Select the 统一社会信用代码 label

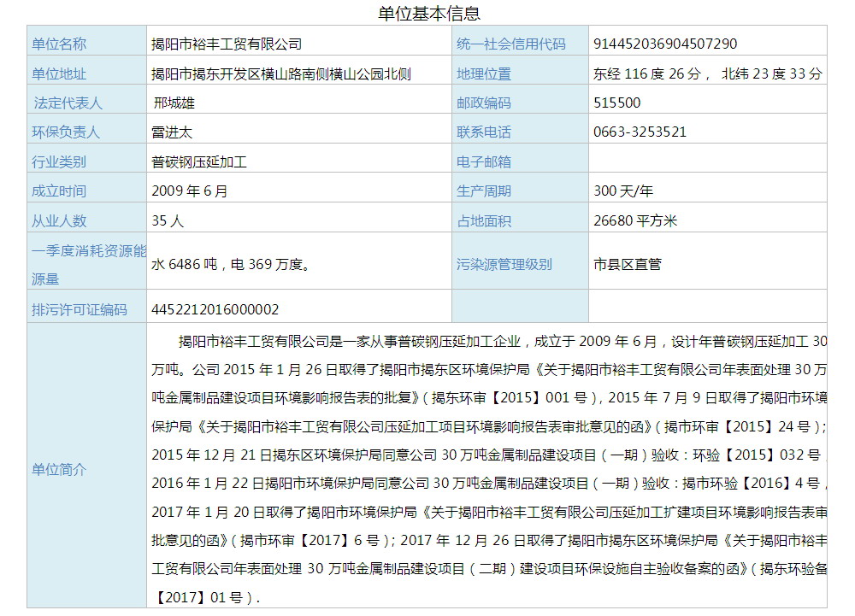point(511,44)
